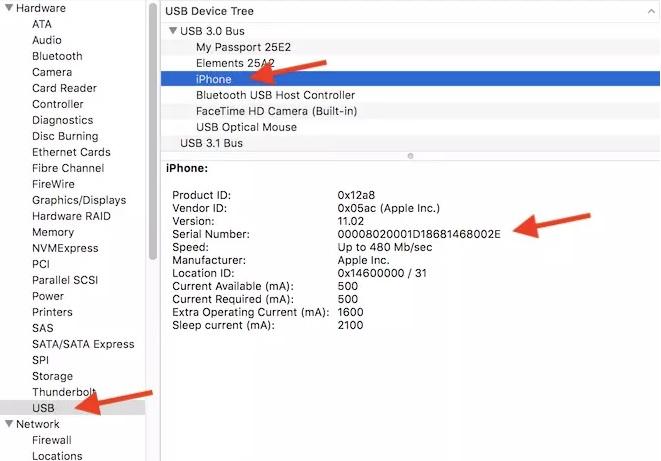The height and width of the screenshot is (461, 661).
Task: Select the iPhone device row
Action: [410, 79]
